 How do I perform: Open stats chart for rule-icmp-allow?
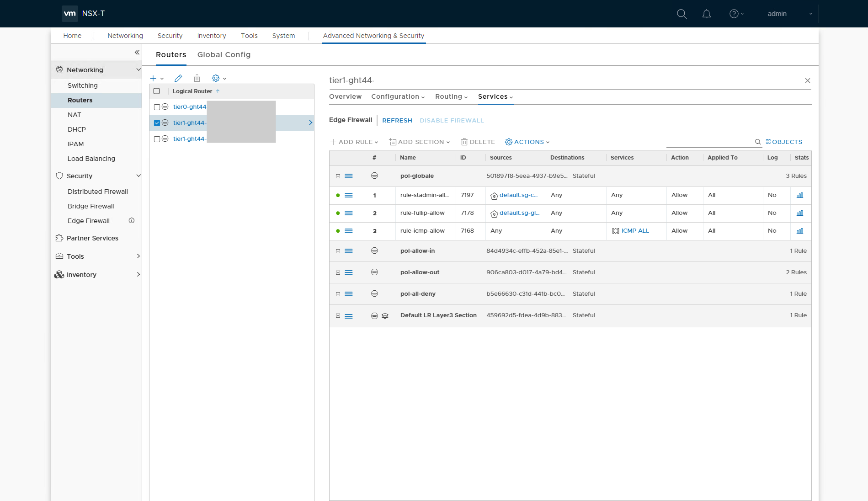(x=800, y=231)
